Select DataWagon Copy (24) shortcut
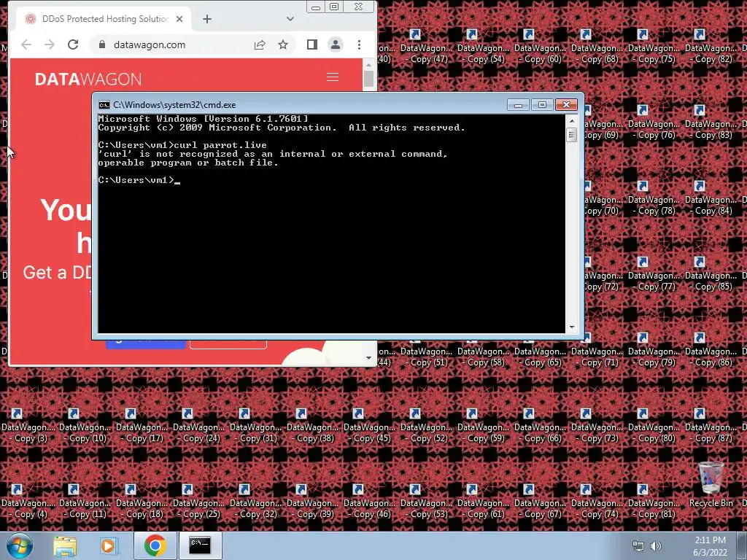747x560 pixels. (x=199, y=425)
